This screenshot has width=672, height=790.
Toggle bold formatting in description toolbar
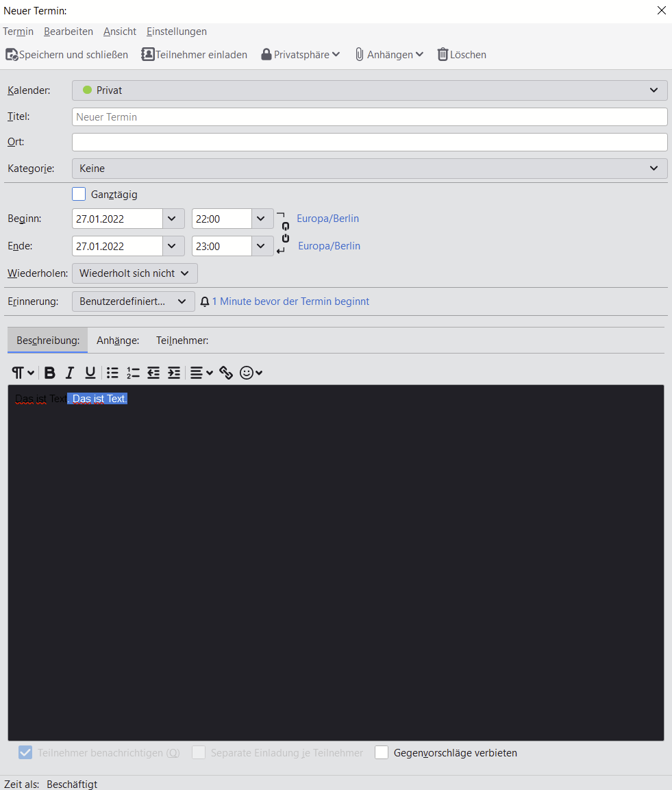tap(49, 373)
